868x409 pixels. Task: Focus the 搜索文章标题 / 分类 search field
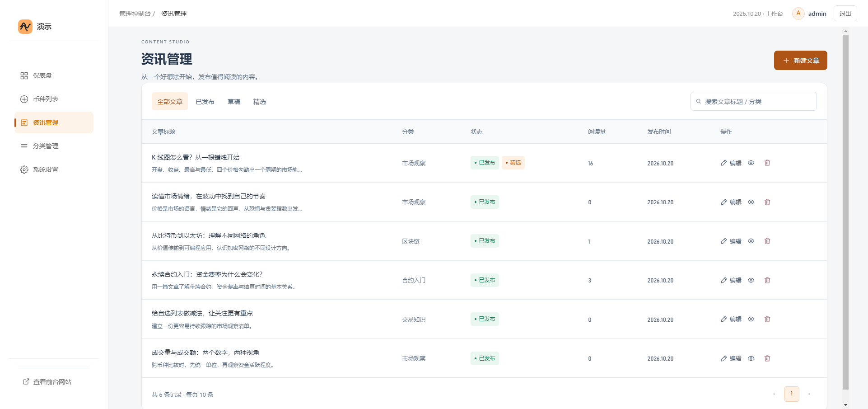point(753,101)
